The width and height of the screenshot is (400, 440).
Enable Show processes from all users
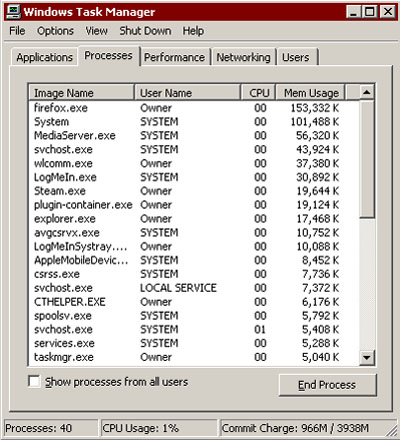(34, 381)
